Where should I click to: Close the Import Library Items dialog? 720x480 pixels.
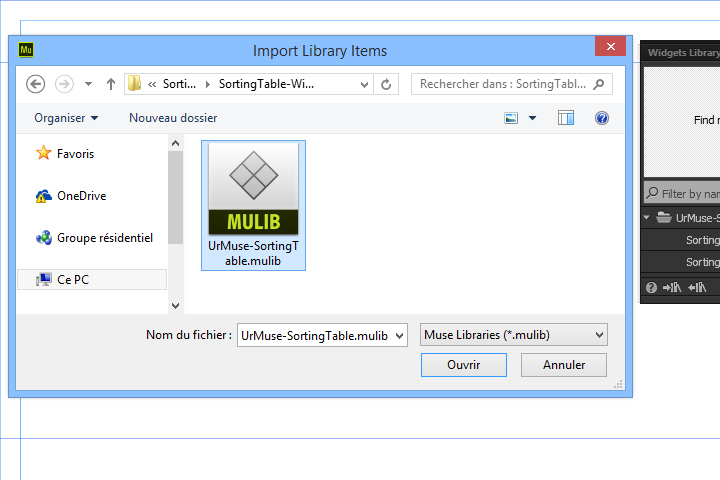coord(610,46)
